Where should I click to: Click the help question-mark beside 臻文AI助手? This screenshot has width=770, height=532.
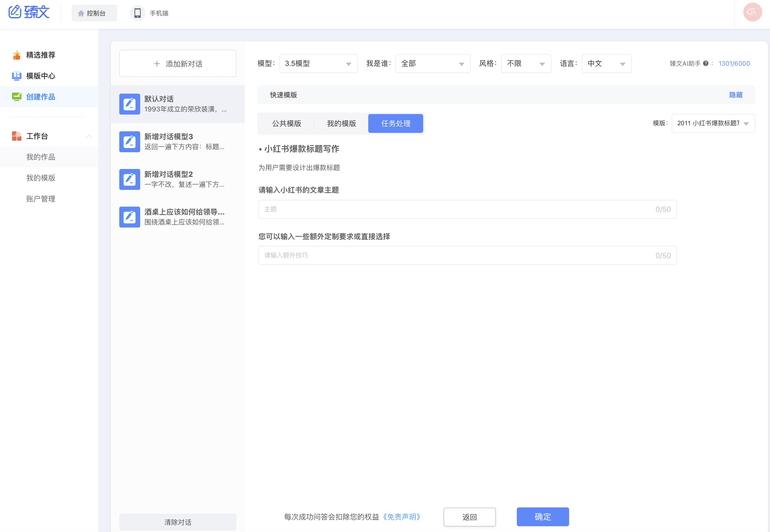click(x=706, y=63)
